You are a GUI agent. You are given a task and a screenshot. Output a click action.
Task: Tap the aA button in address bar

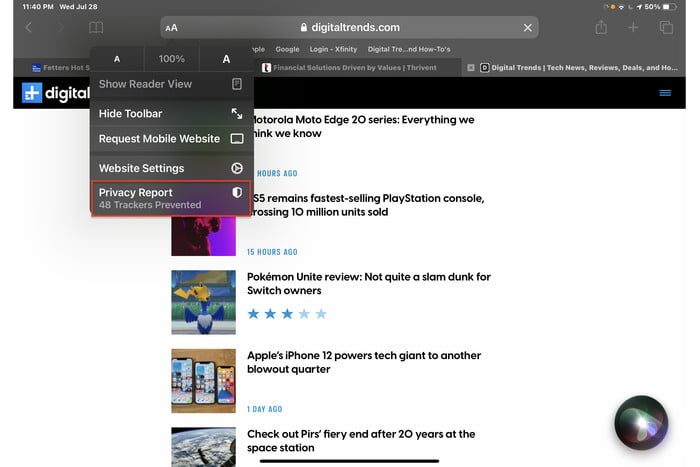172,28
